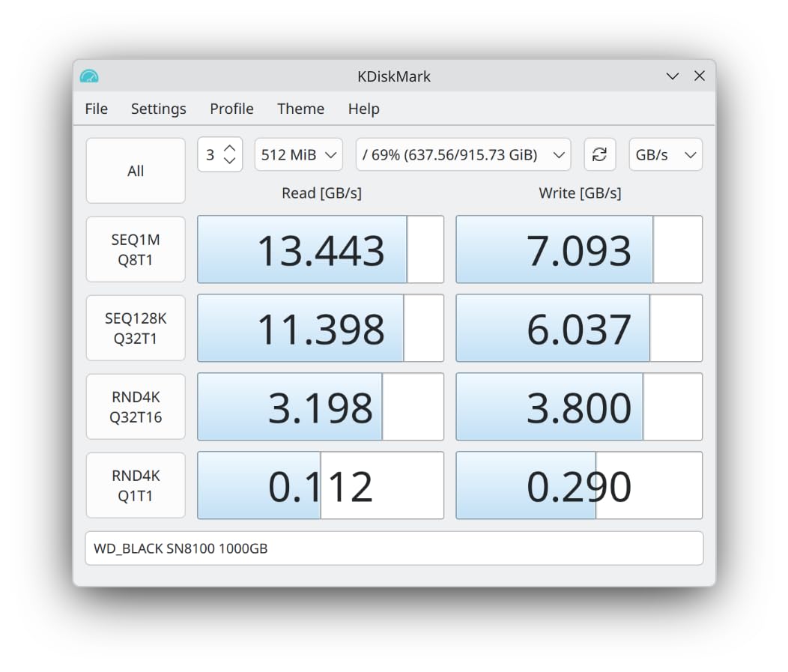Run the RND4K Q32T16 test
Image resolution: width=788 pixels, height=672 pixels.
136,407
